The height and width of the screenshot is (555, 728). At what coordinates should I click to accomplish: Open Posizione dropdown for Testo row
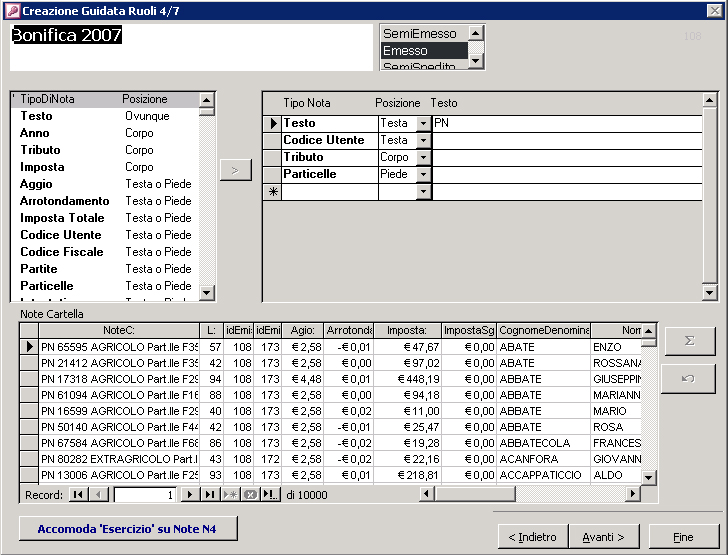[423, 123]
